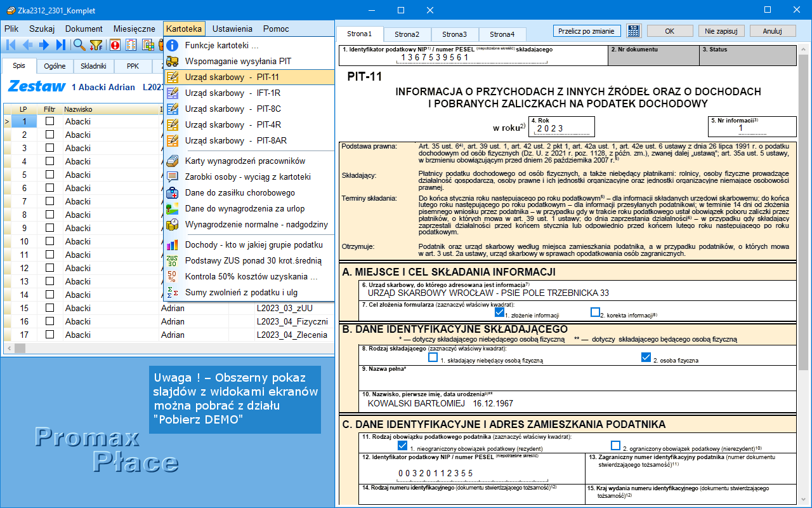Click the Anuluj button

[773, 30]
